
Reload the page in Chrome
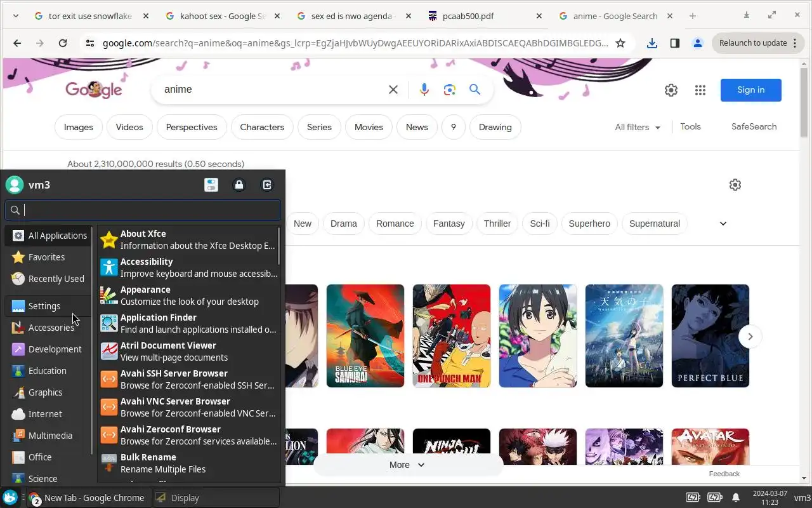(x=63, y=43)
